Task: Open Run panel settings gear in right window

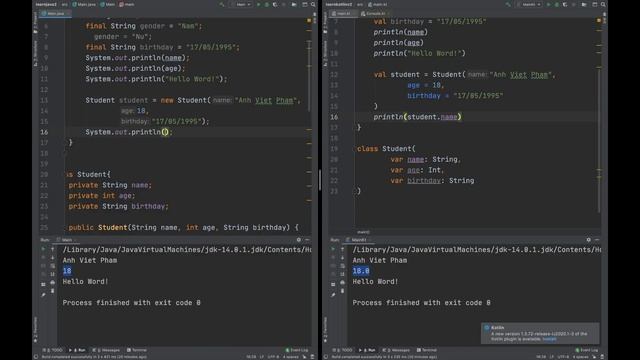Action: pos(589,240)
